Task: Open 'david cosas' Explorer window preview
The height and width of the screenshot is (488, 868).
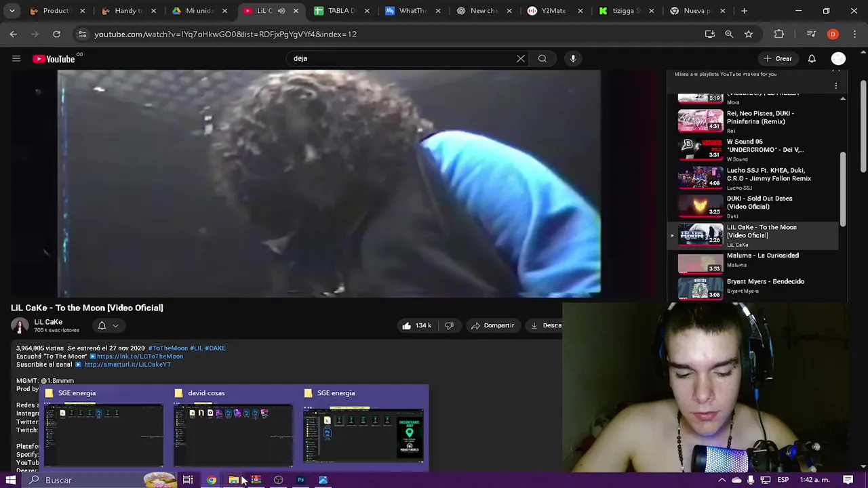Action: (233, 428)
